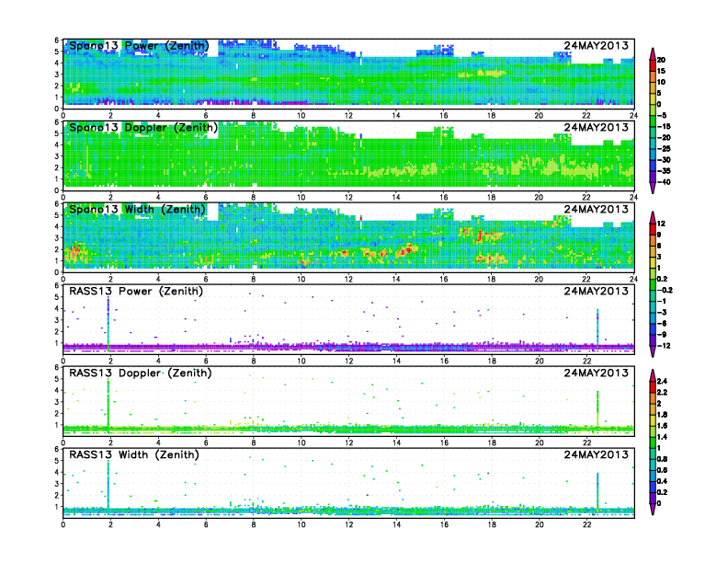The image size is (728, 563).
Task: Click the Spano13 Doppler (Zenith) title
Action: [x=143, y=127]
